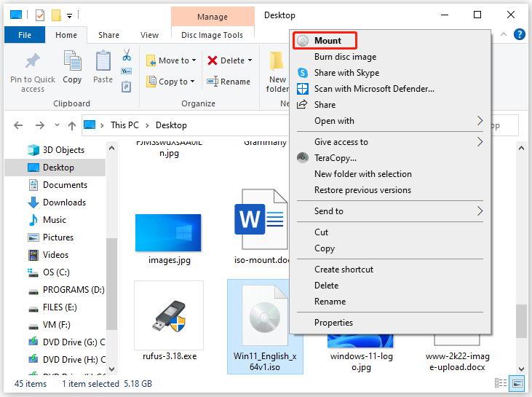The width and height of the screenshot is (532, 397).
Task: Select 3D Objects in navigation pane
Action: (63, 150)
